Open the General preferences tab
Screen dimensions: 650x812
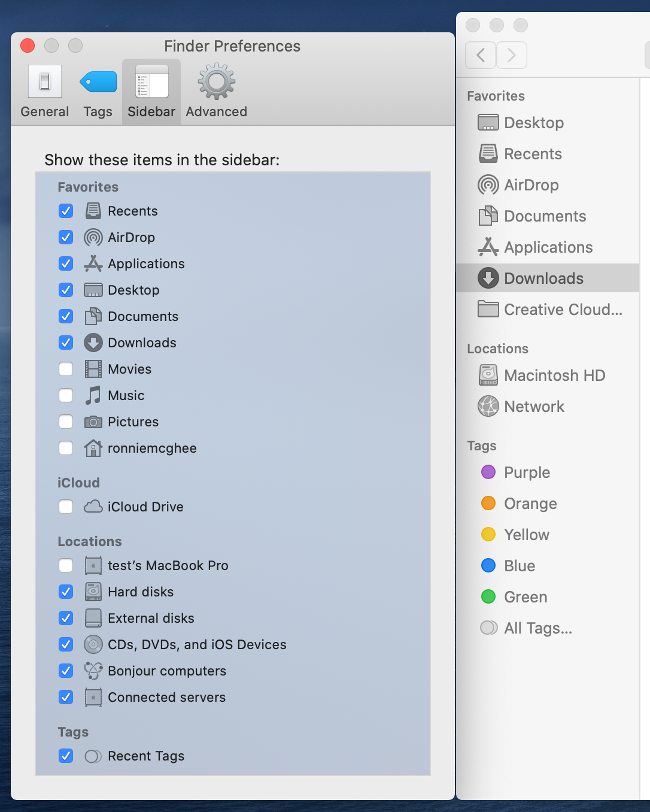pyautogui.click(x=45, y=92)
